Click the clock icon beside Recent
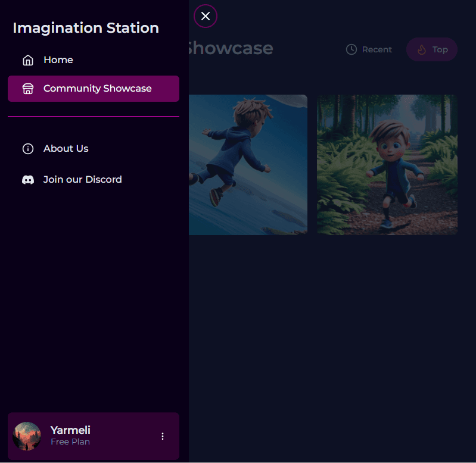The image size is (476, 463). (x=351, y=49)
